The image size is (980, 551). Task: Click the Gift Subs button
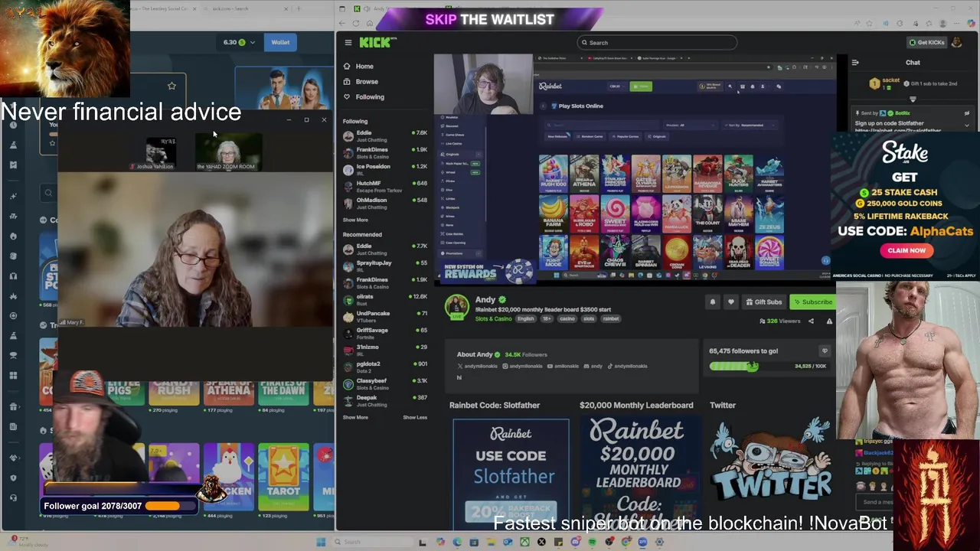point(763,302)
